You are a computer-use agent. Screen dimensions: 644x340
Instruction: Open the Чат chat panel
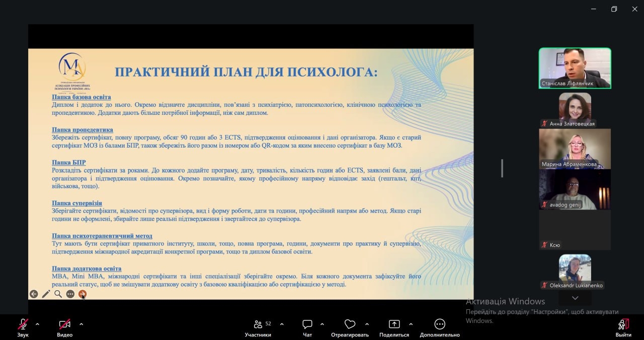pos(307,327)
